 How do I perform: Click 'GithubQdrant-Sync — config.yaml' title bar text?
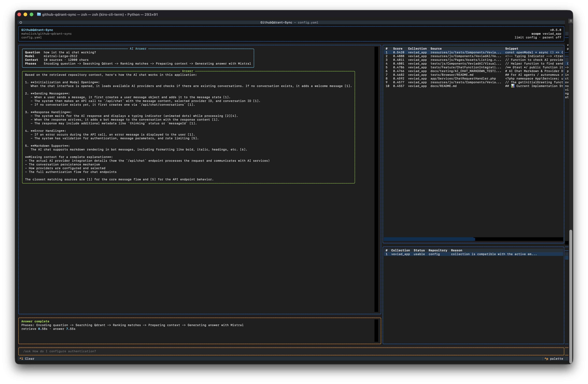[x=289, y=22]
